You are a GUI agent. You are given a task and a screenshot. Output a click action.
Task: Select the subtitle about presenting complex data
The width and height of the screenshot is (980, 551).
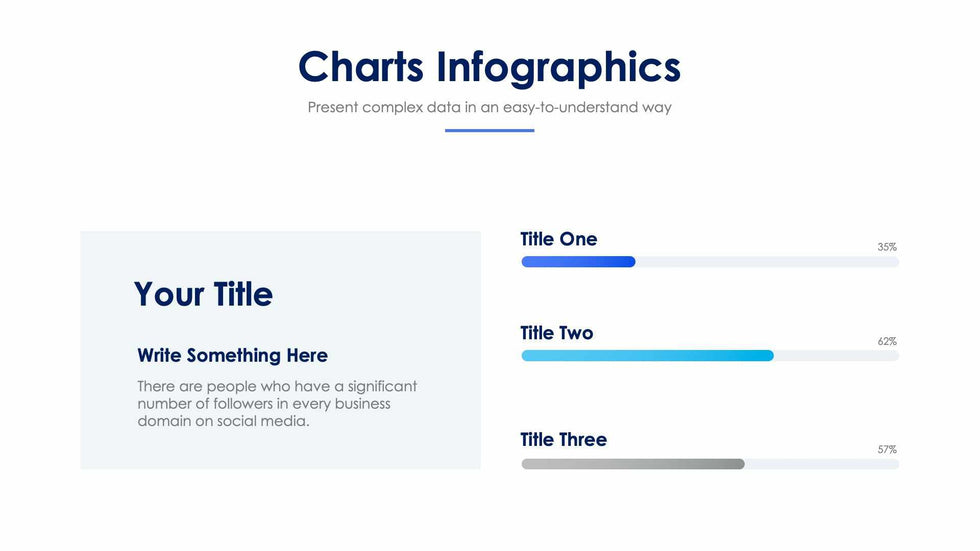point(489,107)
